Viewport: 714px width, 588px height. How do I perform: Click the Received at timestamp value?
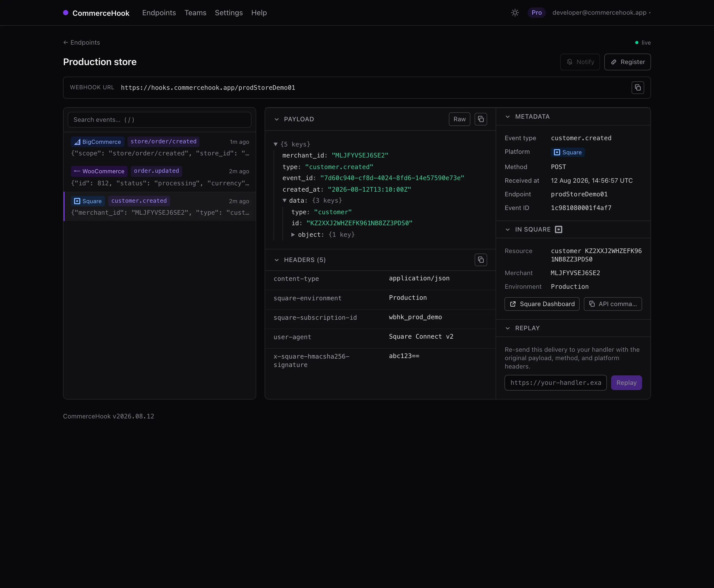592,181
